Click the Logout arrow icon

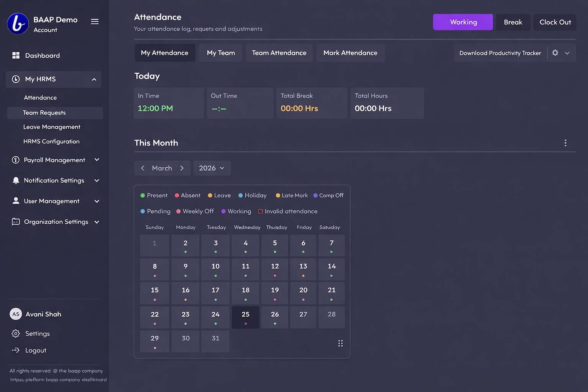tap(16, 350)
